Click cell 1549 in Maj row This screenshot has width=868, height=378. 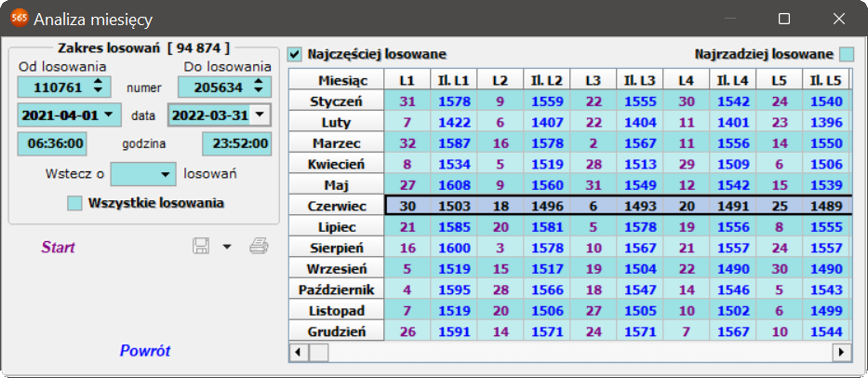point(640,185)
